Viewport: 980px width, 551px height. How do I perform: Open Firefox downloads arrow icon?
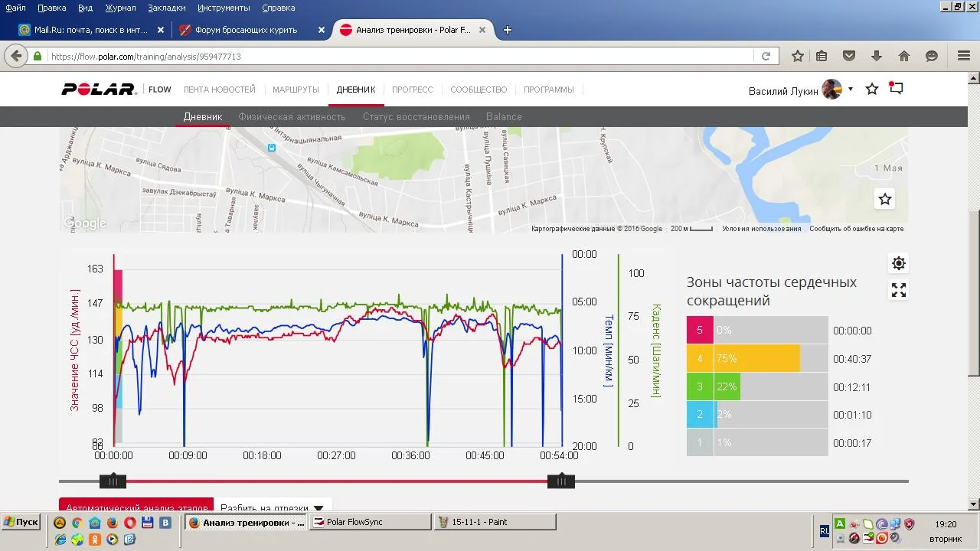click(877, 56)
